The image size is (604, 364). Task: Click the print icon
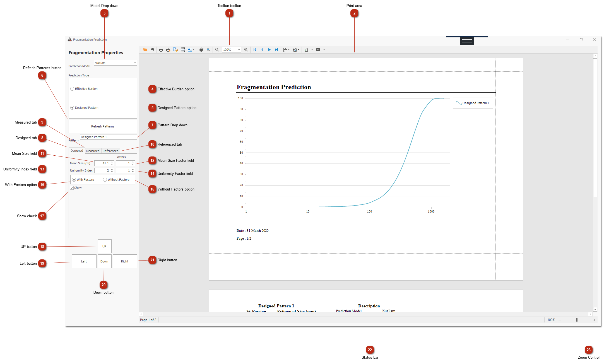pyautogui.click(x=161, y=50)
